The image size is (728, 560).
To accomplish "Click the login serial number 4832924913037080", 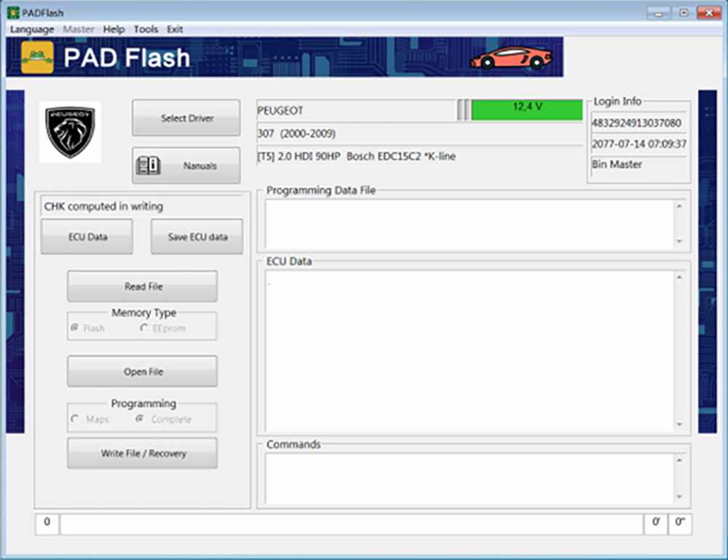I will [636, 123].
